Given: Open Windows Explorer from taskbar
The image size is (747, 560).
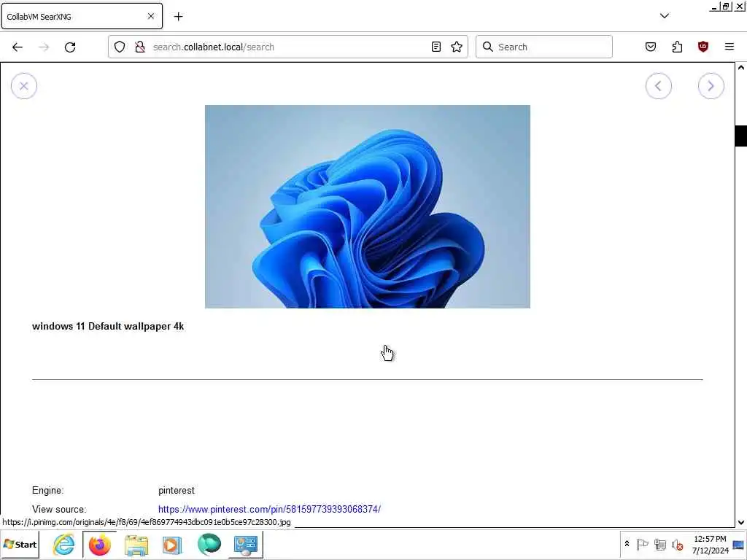Looking at the screenshot, I should [x=136, y=544].
